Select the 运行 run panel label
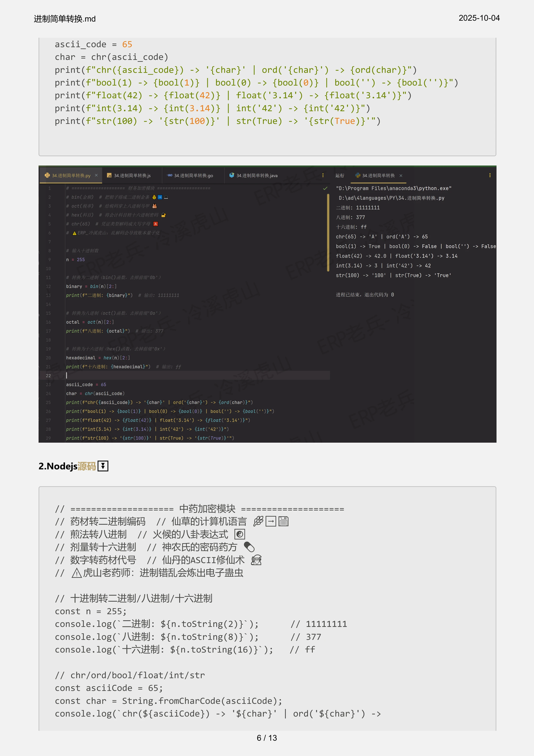The width and height of the screenshot is (534, 756). point(340,176)
